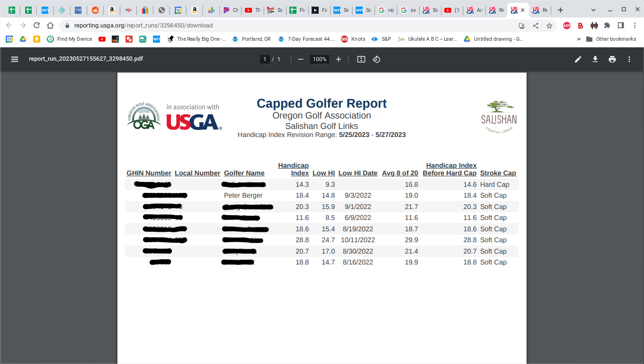Switch to the Reddit tab
The height and width of the screenshot is (364, 644).
pos(95,10)
